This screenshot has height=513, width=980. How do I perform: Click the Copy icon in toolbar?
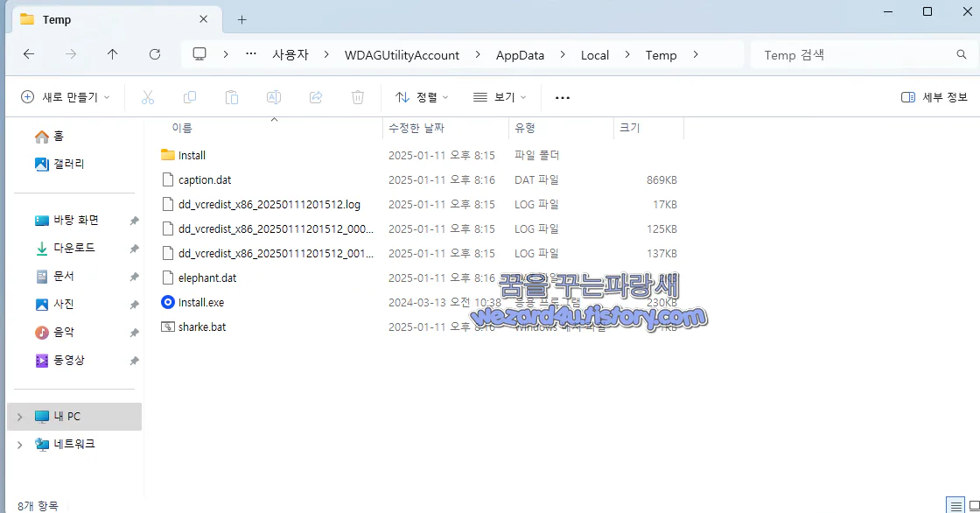(189, 97)
